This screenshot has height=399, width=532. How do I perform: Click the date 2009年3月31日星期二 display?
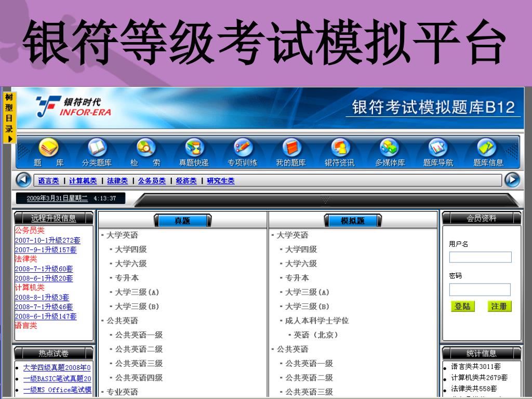[x=57, y=198]
